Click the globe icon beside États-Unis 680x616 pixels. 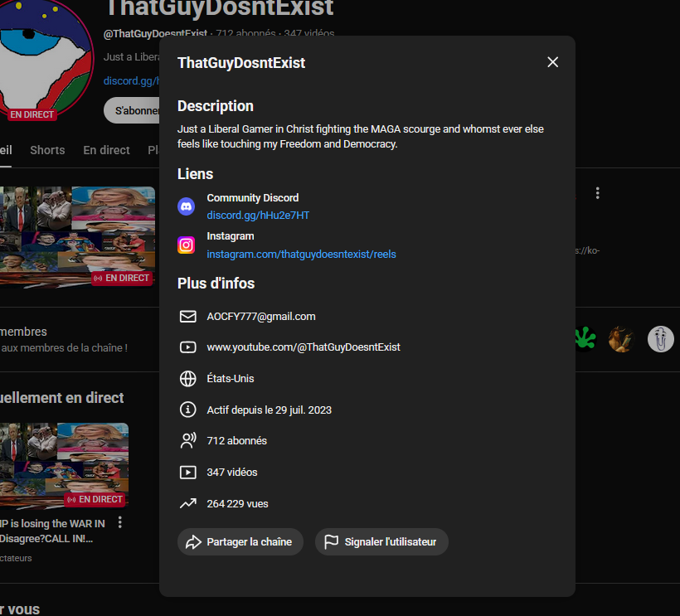coord(187,379)
